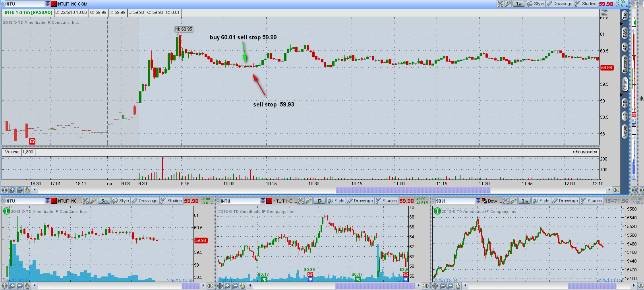This screenshot has width=644, height=290.
Task: Open the Buttons sidebar tab
Action: click(x=625, y=64)
